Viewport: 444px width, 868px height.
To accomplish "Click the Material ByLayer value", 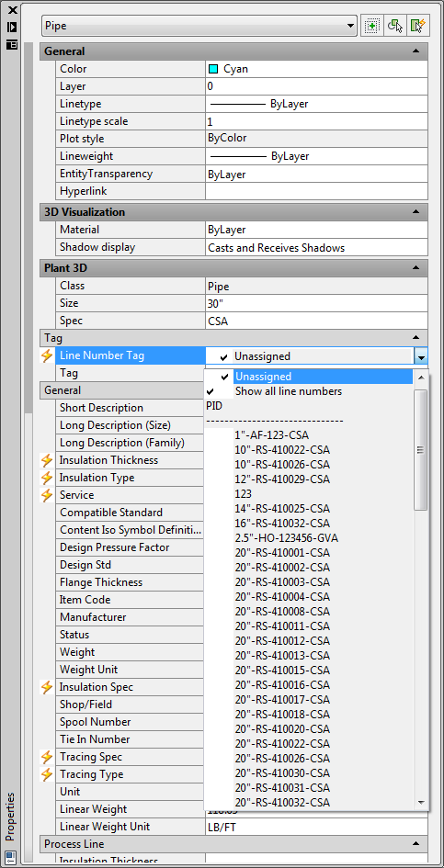I will point(316,230).
